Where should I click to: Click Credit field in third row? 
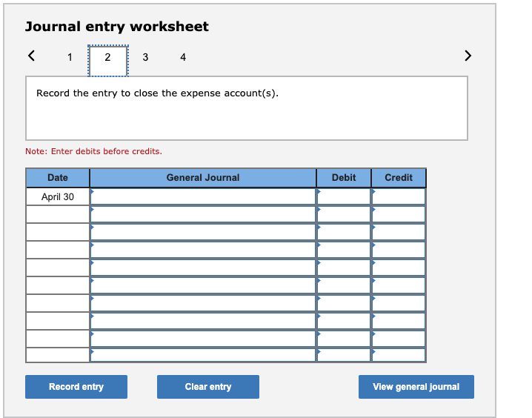tap(399, 233)
